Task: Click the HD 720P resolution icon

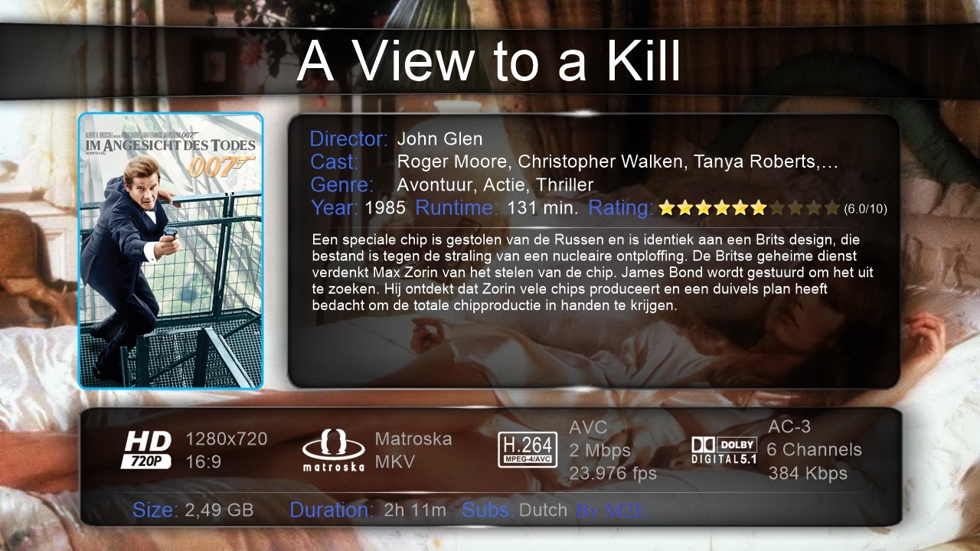Action: [147, 449]
